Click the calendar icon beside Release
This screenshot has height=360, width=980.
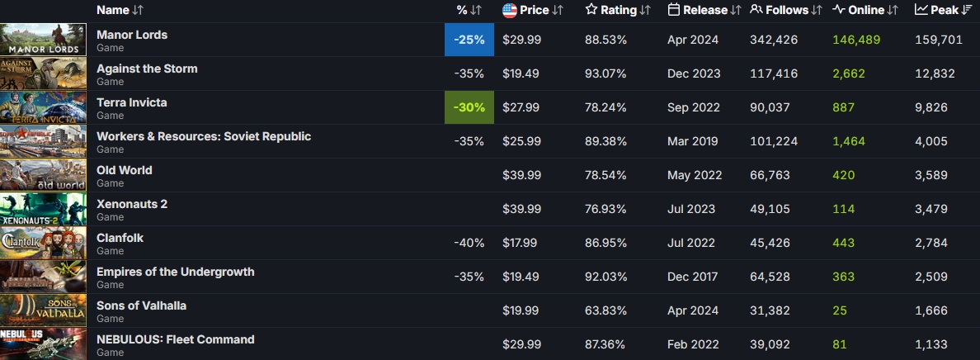point(674,11)
